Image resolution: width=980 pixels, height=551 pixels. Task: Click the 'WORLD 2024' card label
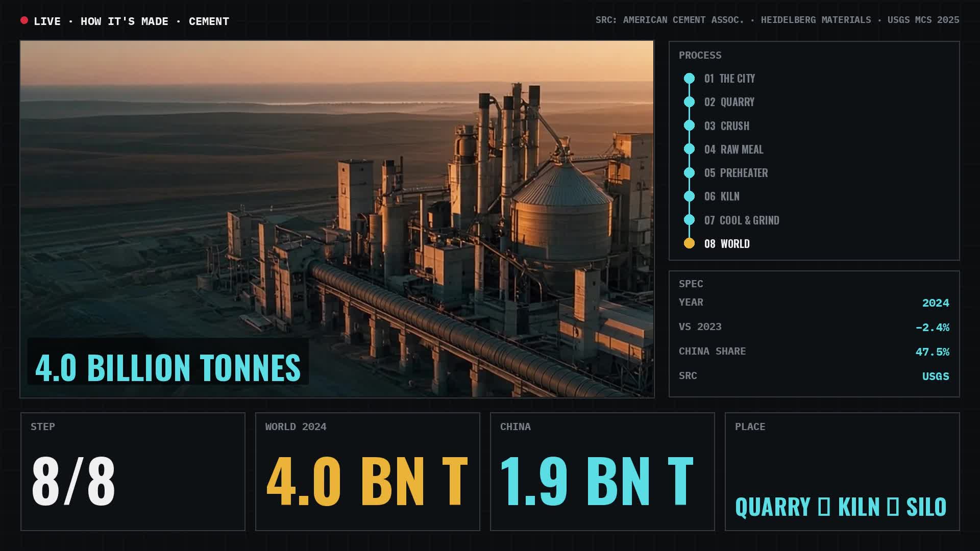point(296,427)
